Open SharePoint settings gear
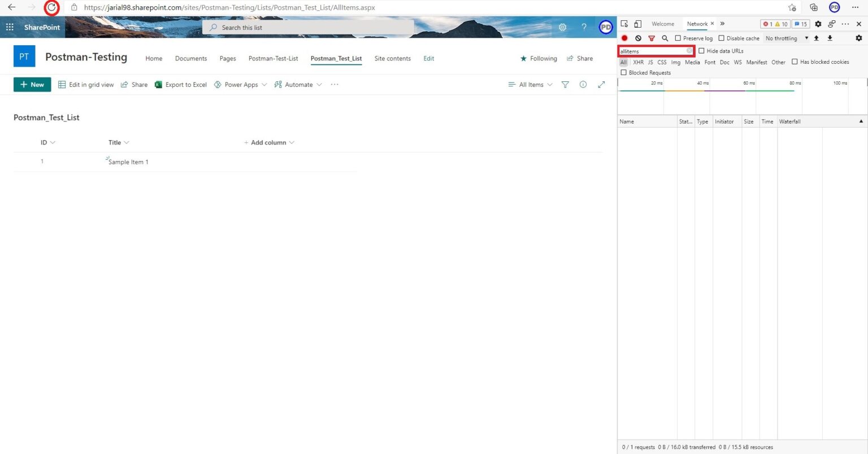 [562, 27]
